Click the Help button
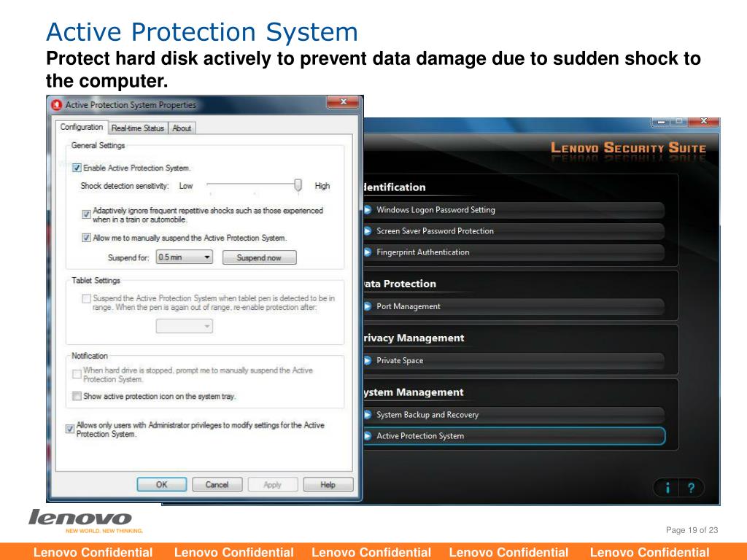Image resolution: width=747 pixels, height=560 pixels. [328, 484]
